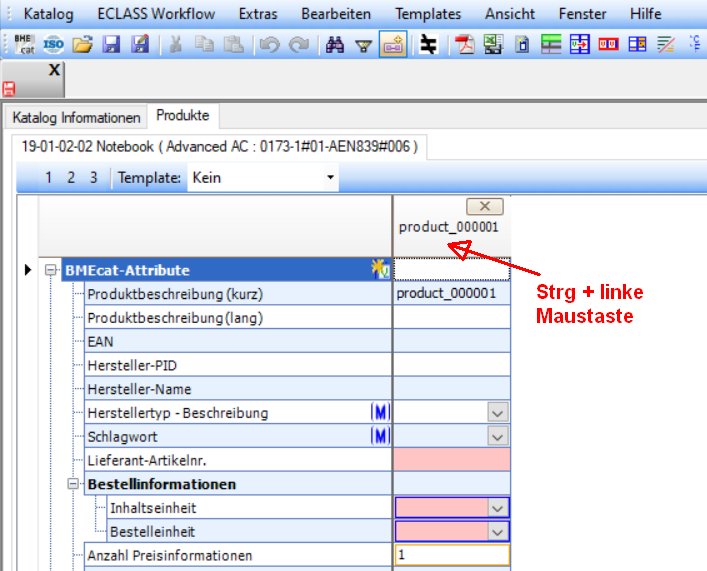Screen dimensions: 707x571
Task: Click the blue and yellow table icon
Action: coord(638,44)
